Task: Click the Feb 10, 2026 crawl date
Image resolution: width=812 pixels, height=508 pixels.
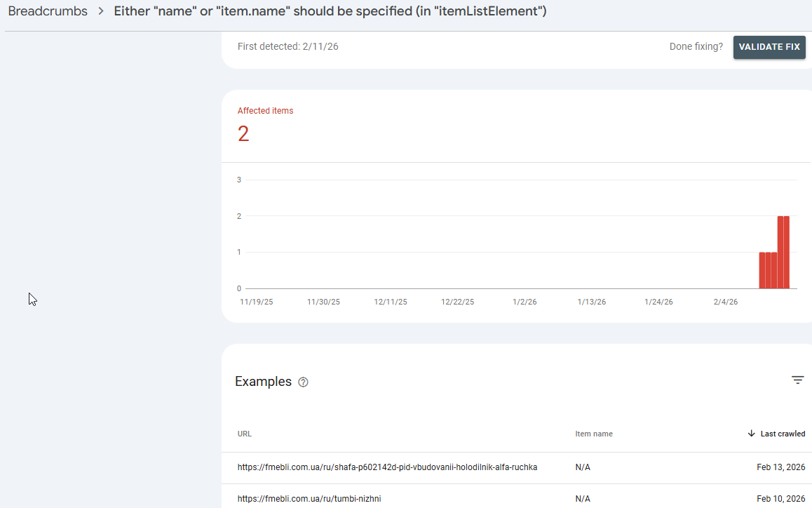Action: (780, 499)
